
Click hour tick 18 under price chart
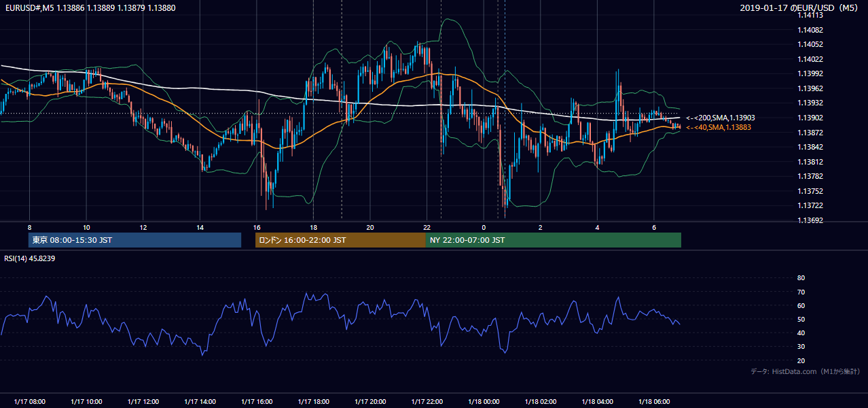click(313, 227)
